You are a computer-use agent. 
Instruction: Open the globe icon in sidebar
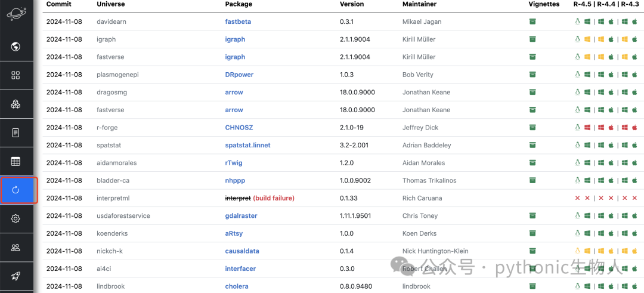pyautogui.click(x=16, y=47)
